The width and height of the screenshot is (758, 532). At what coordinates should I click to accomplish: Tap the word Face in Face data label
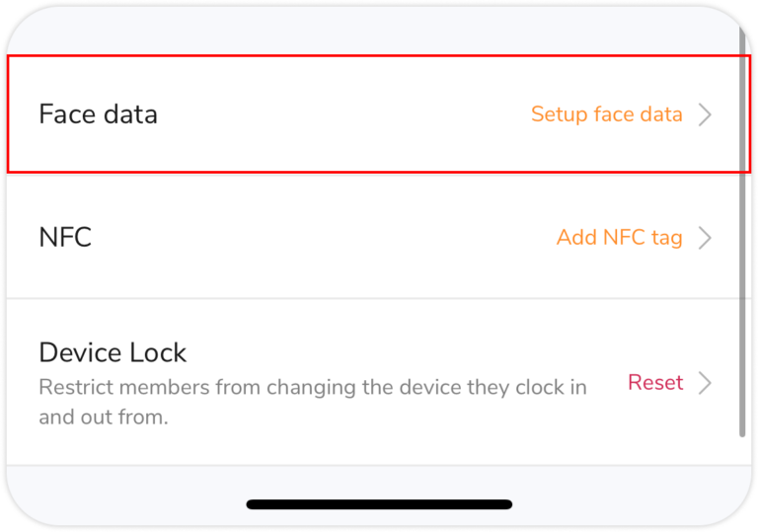(x=66, y=114)
